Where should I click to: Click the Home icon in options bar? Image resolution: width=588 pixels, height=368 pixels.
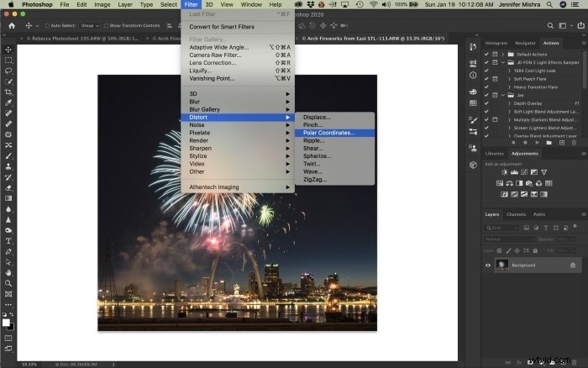click(x=11, y=25)
